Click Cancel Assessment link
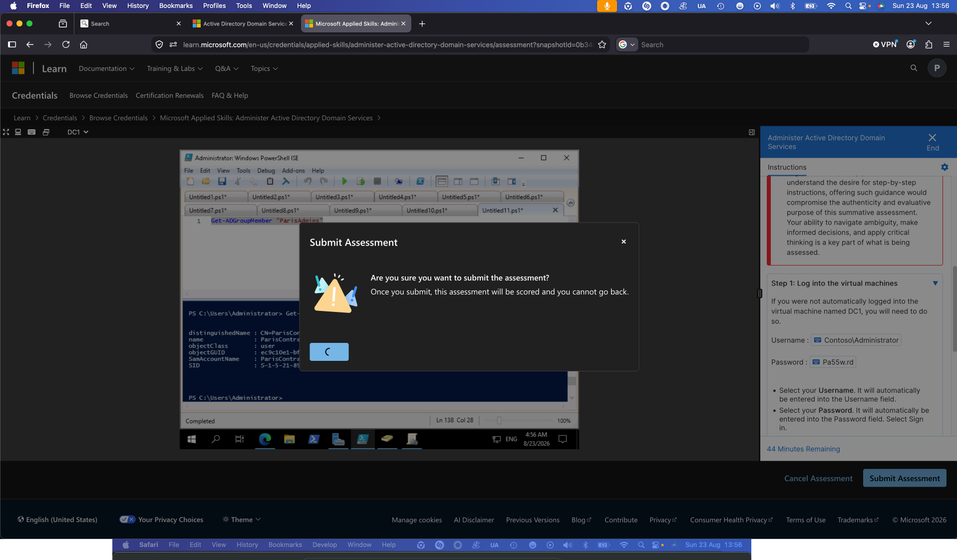This screenshot has width=957, height=560. point(818,478)
